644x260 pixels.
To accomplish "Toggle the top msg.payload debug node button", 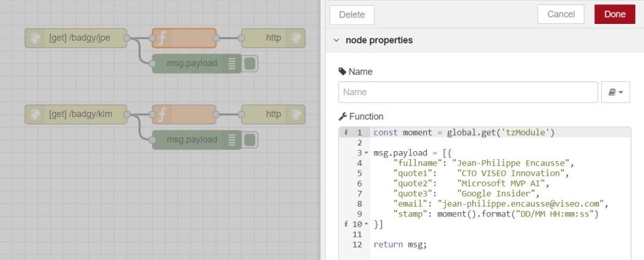I will pyautogui.click(x=250, y=64).
